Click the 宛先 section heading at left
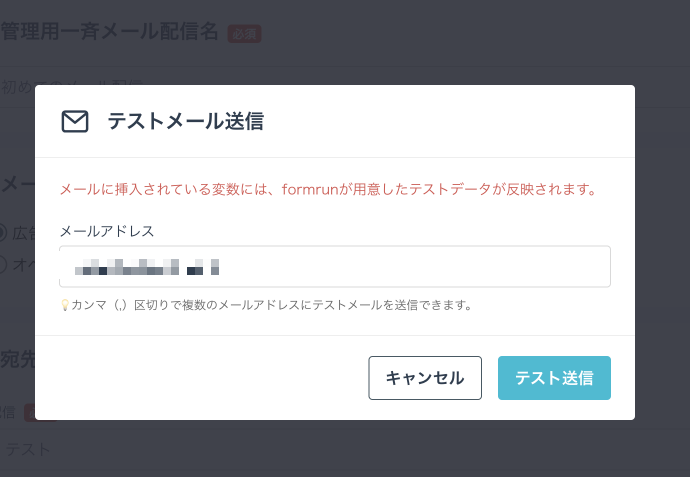 [18, 360]
